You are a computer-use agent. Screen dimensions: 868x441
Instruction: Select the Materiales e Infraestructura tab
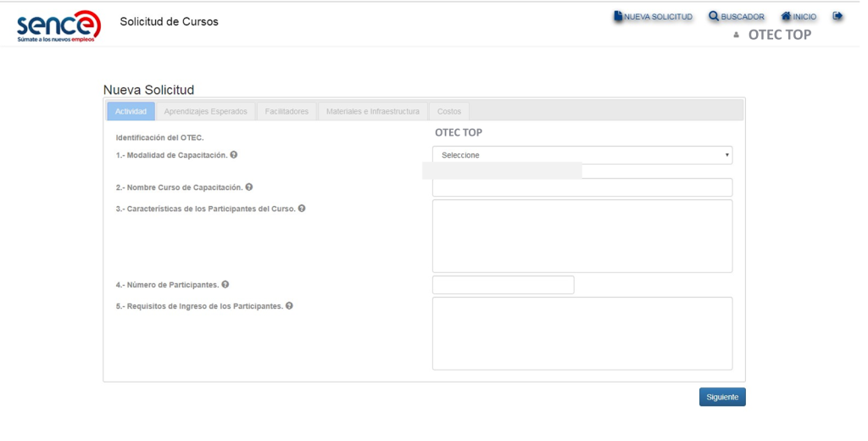[x=373, y=111]
